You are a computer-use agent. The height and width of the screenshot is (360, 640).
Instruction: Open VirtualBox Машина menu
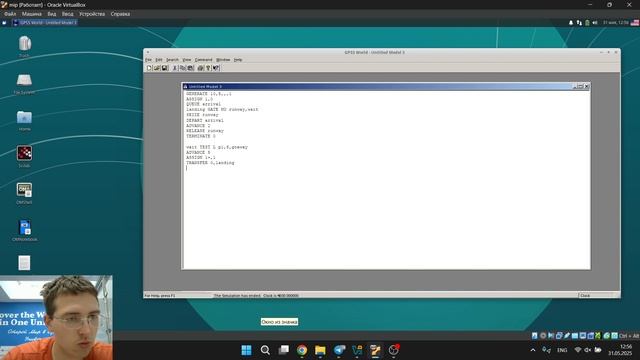(x=31, y=14)
